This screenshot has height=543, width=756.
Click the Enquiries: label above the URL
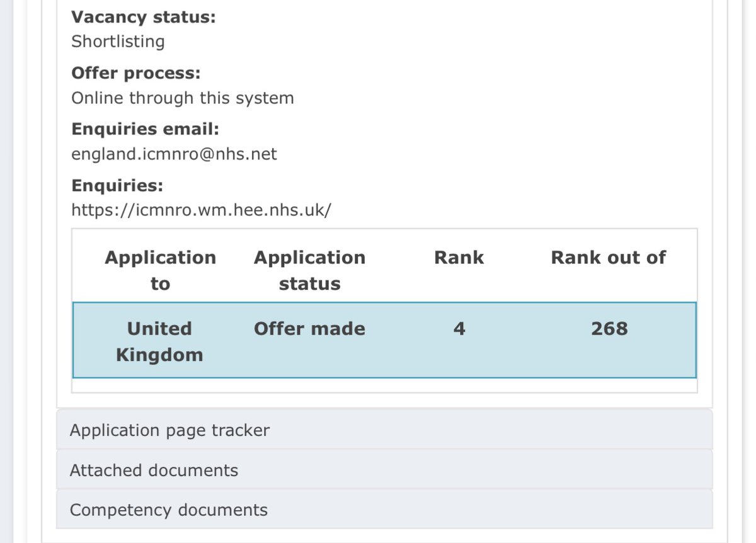point(117,186)
